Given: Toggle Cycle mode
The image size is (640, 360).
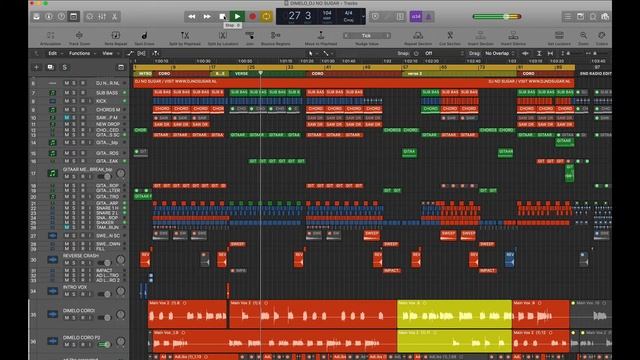Looking at the screenshot, I should (x=266, y=16).
